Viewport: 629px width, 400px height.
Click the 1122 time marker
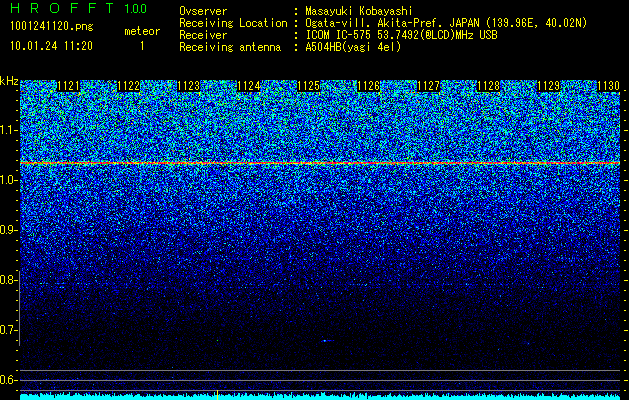coord(128,86)
